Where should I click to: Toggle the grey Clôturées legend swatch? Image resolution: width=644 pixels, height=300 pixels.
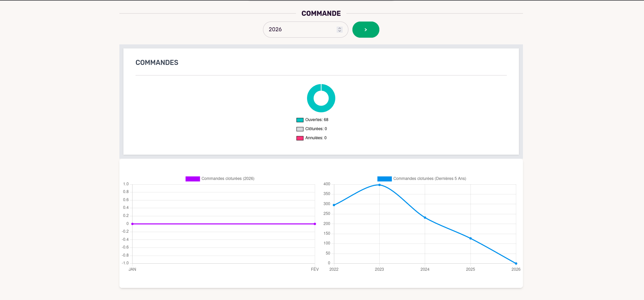(x=300, y=129)
